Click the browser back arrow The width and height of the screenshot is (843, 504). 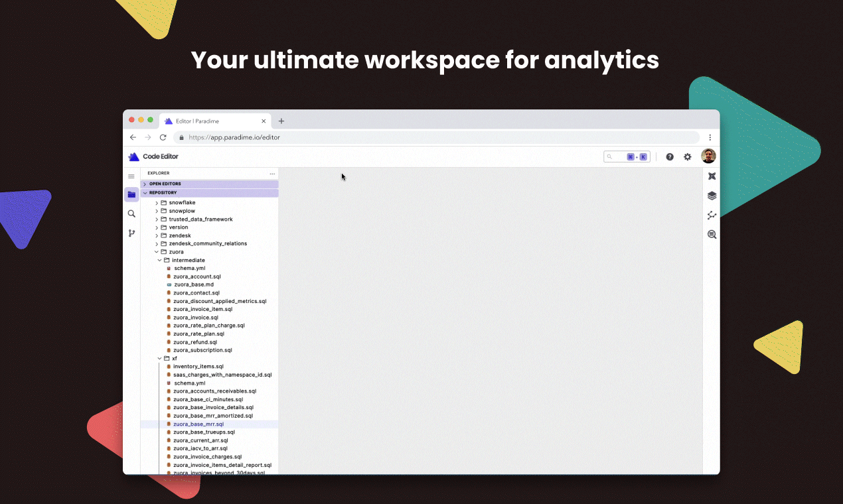coord(133,137)
